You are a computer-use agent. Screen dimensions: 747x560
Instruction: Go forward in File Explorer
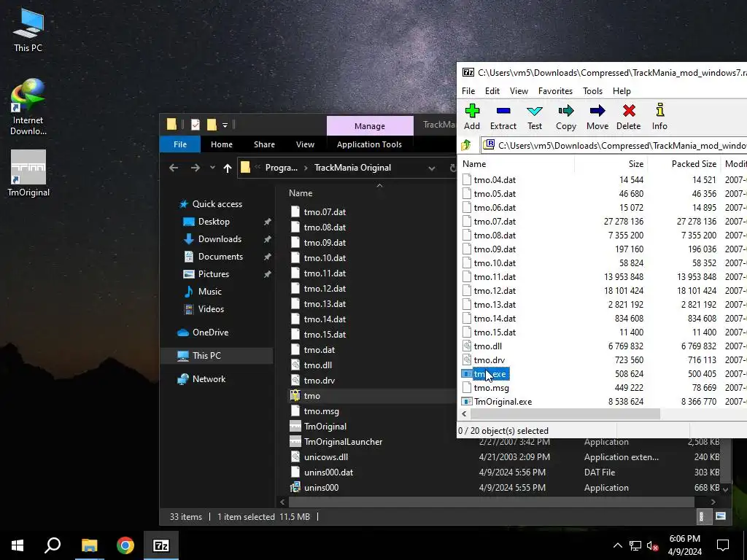(196, 168)
